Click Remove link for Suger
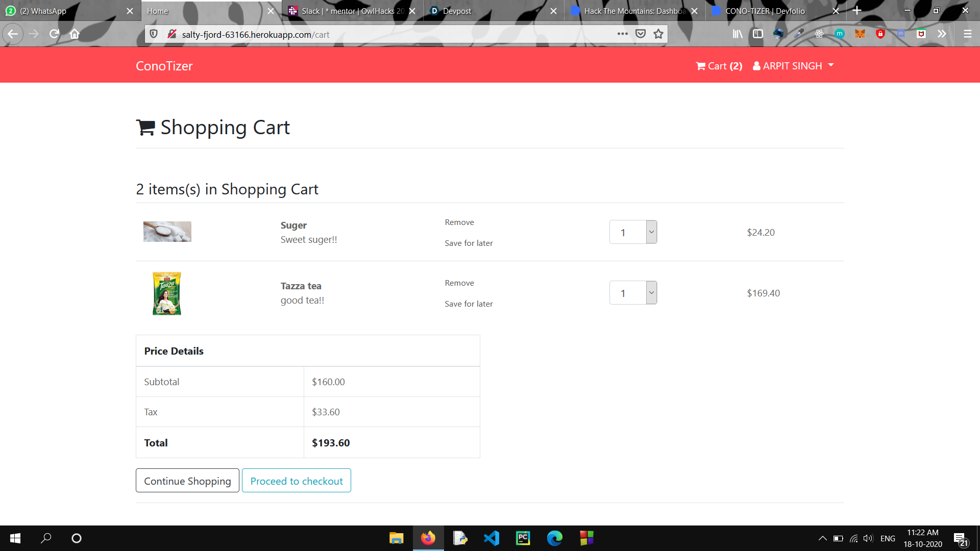Image resolution: width=980 pixels, height=551 pixels. point(459,222)
